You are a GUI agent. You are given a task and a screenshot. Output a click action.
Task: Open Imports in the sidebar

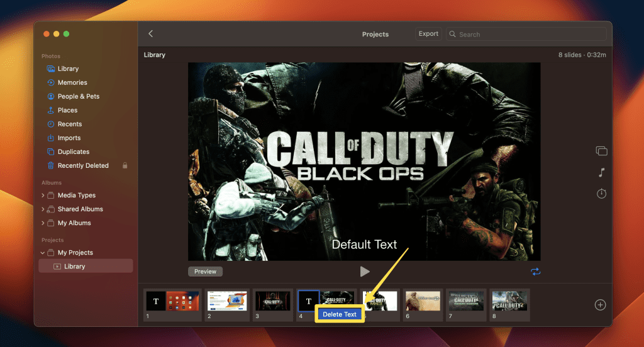(69, 138)
